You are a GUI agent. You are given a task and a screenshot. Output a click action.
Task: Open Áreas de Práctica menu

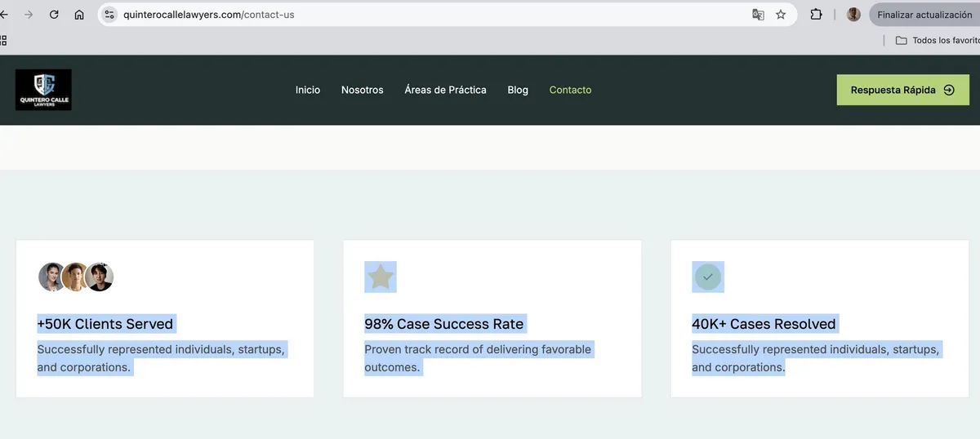[x=445, y=90]
